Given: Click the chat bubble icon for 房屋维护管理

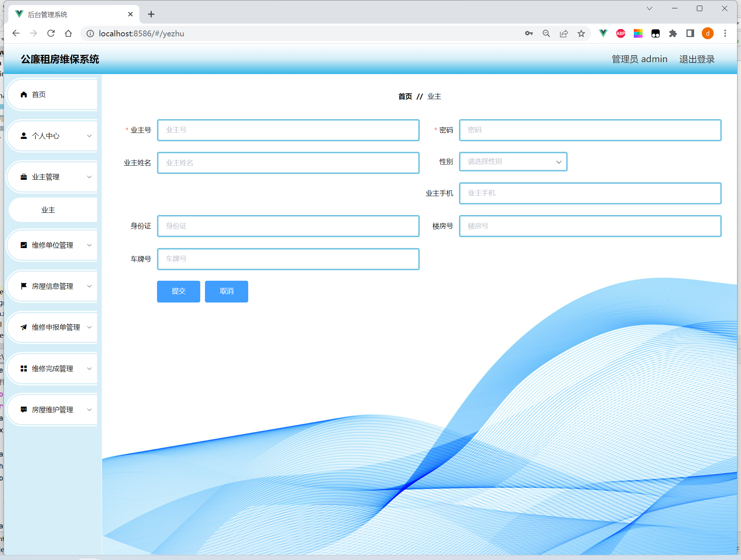Looking at the screenshot, I should pyautogui.click(x=24, y=410).
